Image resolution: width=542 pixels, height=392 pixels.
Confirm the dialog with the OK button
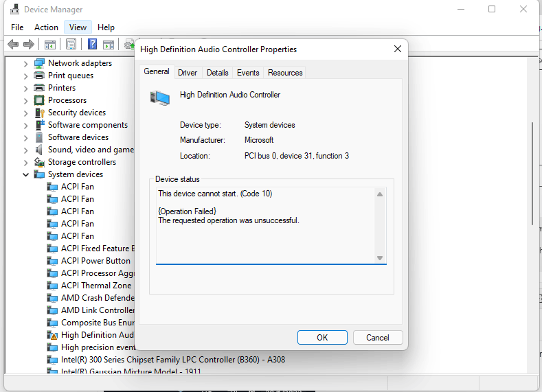coord(322,338)
